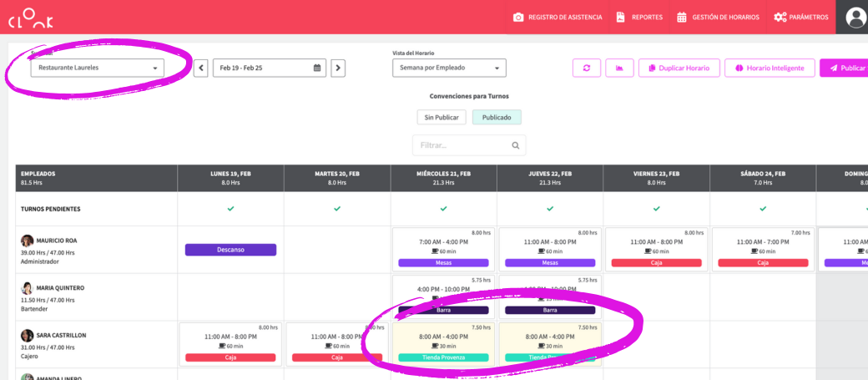Click the refresh schedule icon button
868x380 pixels.
pyautogui.click(x=587, y=68)
